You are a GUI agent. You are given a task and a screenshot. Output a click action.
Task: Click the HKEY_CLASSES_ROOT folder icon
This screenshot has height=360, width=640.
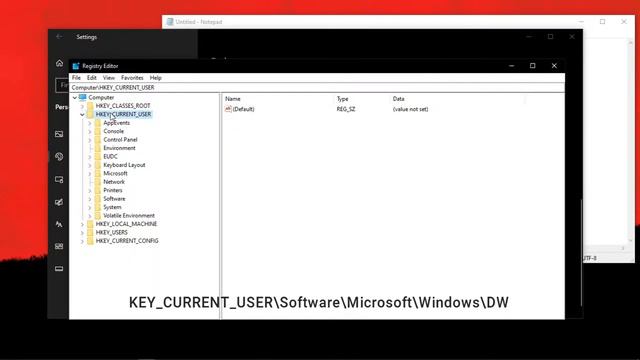90,106
